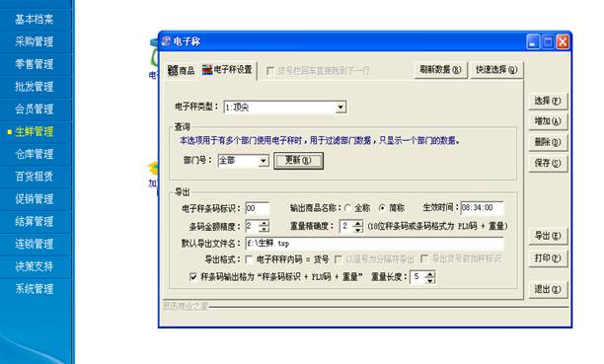
Task: Uncheck the 秤条码输出格式 checkbox
Action: tap(193, 276)
